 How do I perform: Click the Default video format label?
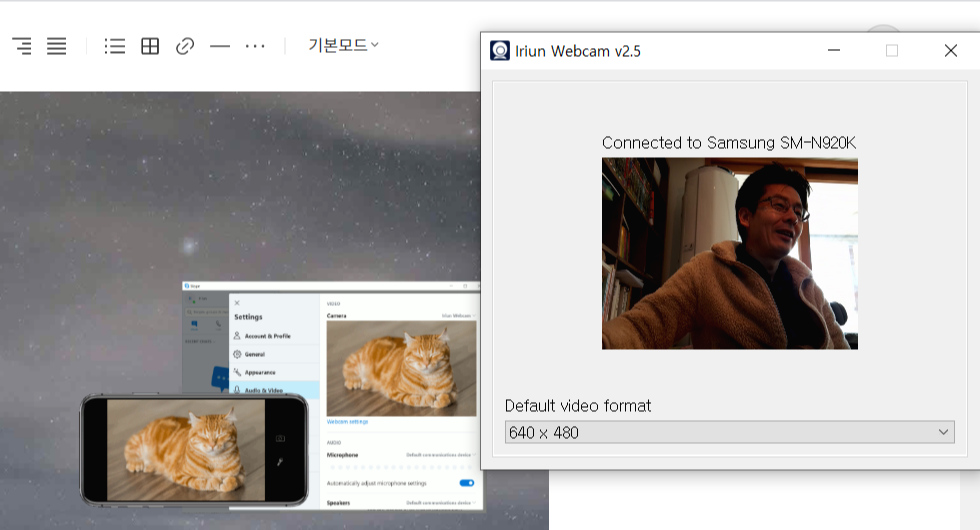[578, 406]
